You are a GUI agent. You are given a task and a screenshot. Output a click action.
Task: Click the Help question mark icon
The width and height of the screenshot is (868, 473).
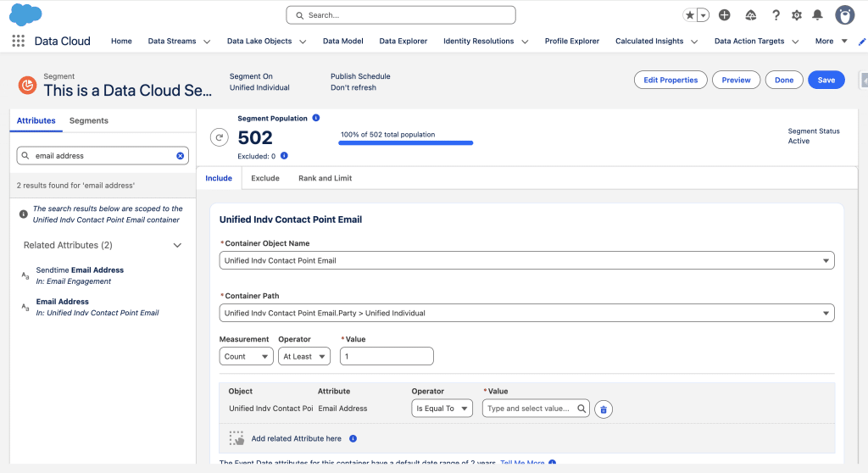pos(775,15)
